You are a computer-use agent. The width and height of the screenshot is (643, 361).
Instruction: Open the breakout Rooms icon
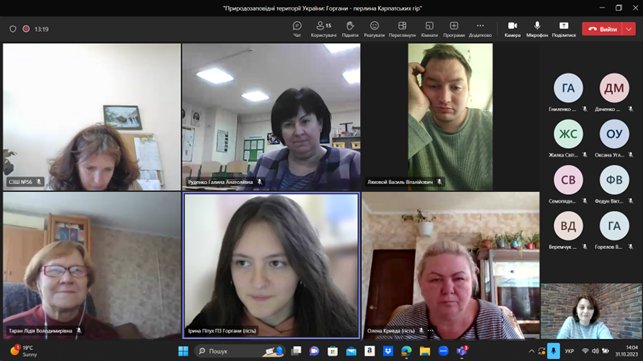(x=429, y=29)
